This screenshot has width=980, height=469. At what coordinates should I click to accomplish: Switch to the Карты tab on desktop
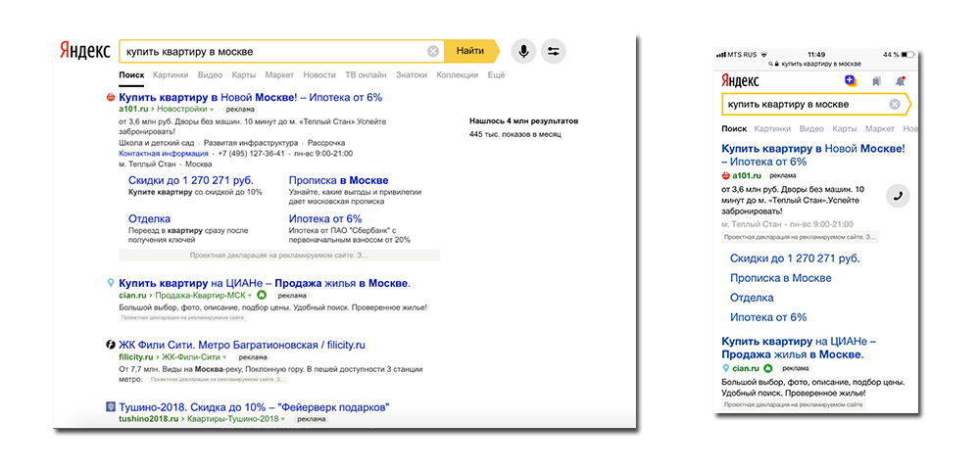[244, 75]
